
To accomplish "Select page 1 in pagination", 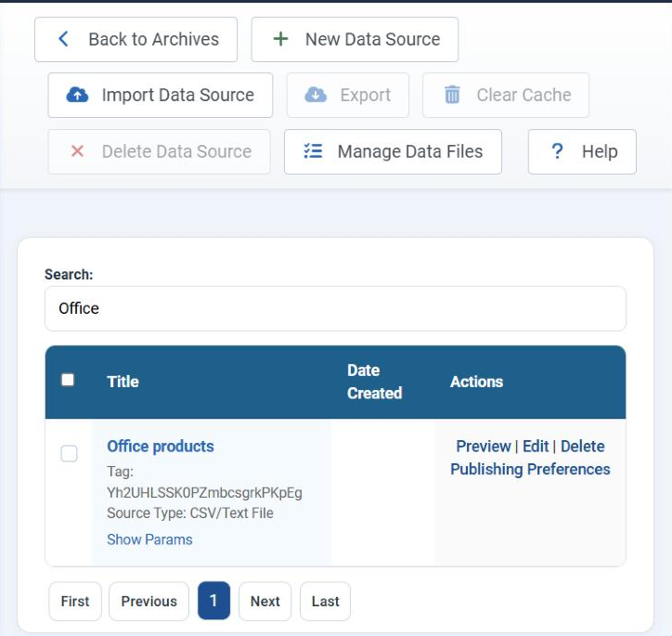I will click(213, 601).
